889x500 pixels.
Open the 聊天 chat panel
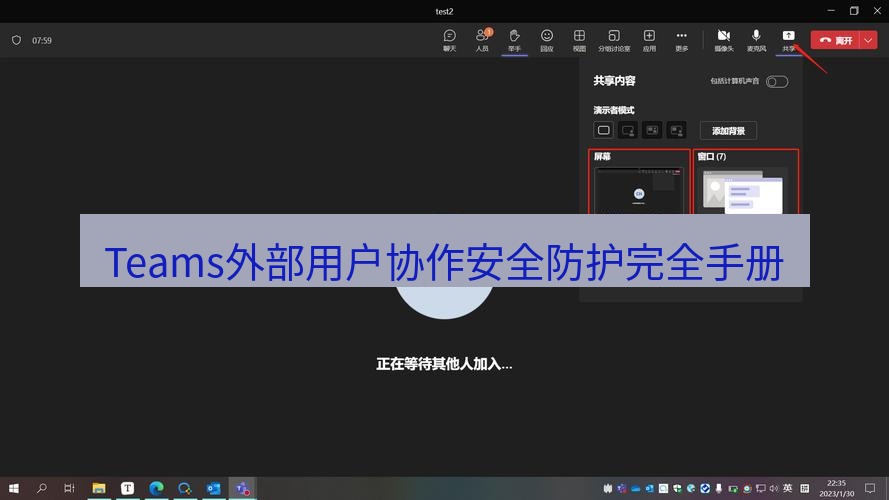450,40
